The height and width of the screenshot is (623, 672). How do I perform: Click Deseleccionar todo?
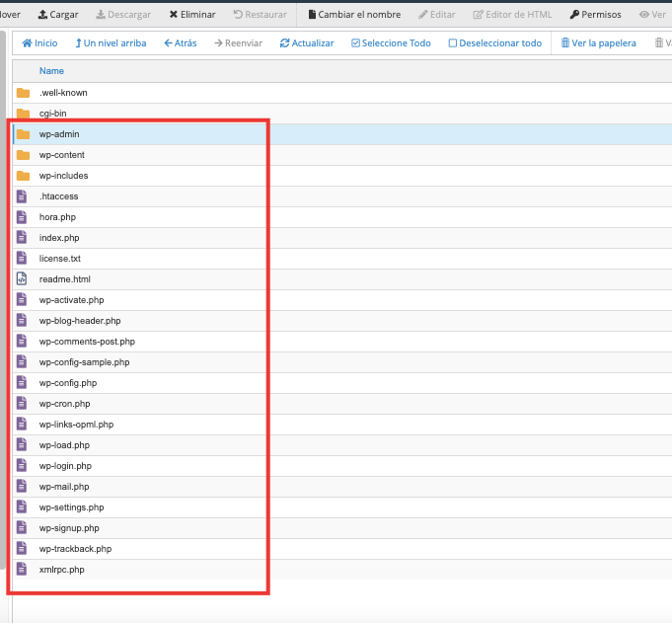click(x=495, y=43)
